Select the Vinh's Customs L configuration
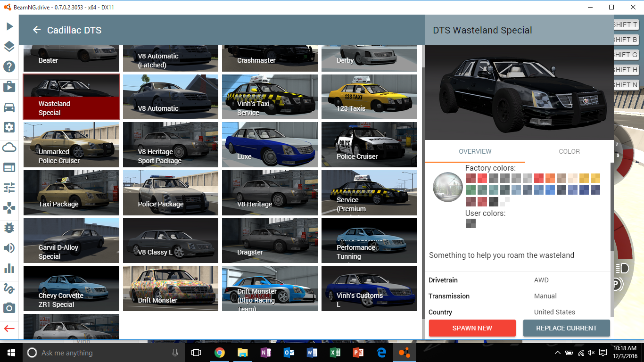The width and height of the screenshot is (644, 362). [369, 288]
